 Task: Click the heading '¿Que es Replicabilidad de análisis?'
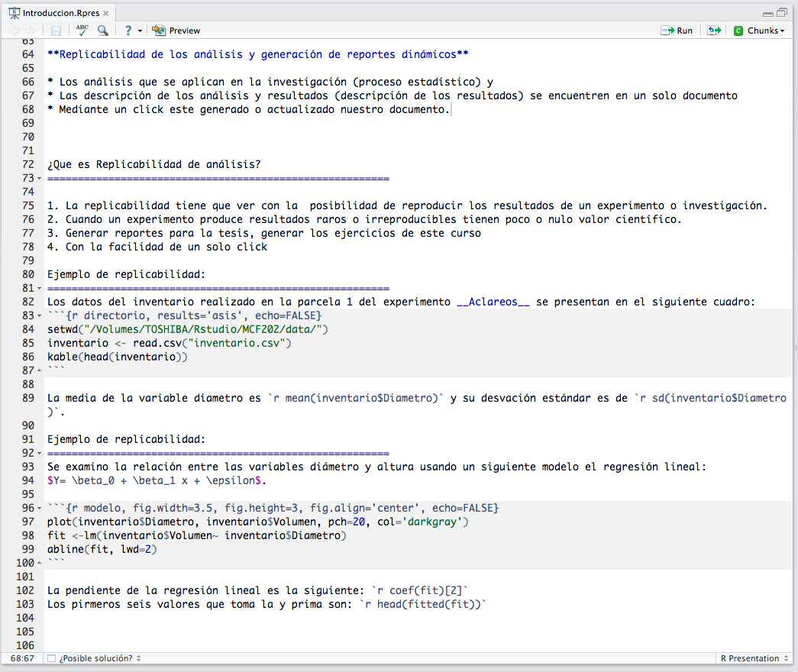tap(153, 164)
